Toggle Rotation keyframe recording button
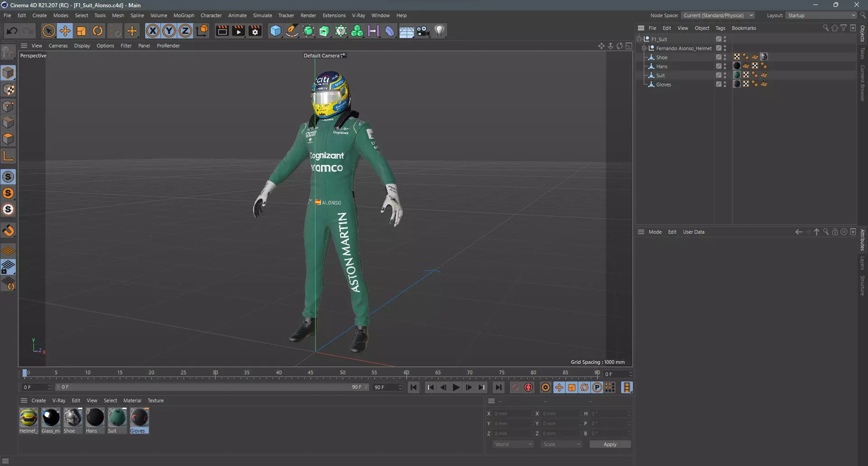Viewport: 868px width, 466px height. click(585, 387)
